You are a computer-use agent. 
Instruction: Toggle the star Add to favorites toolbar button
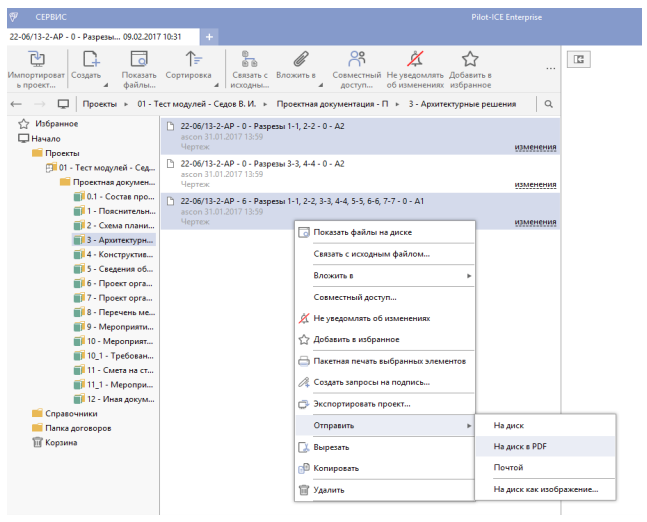click(x=470, y=59)
